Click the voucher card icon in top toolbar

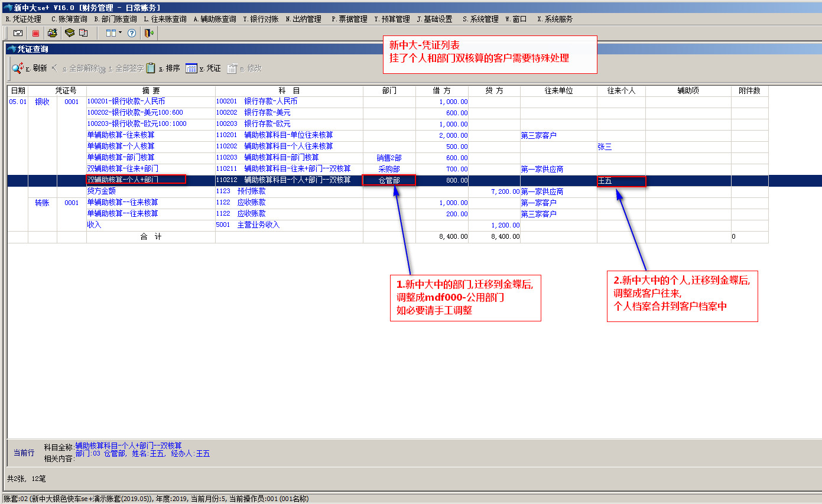click(18, 33)
